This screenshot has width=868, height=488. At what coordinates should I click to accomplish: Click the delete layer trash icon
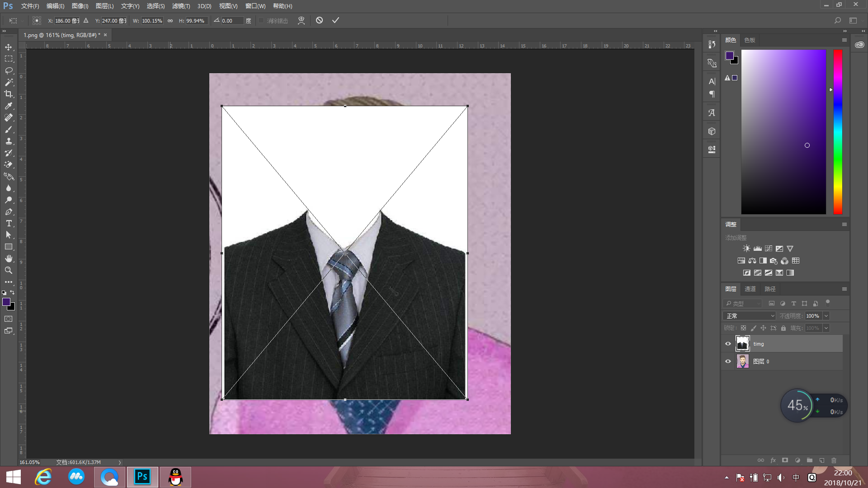(834, 460)
